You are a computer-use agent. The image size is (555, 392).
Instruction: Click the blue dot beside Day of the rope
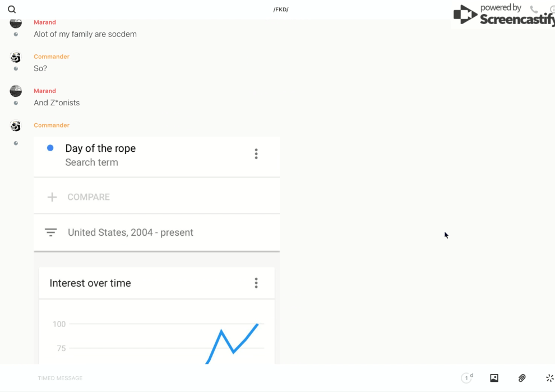click(x=50, y=148)
